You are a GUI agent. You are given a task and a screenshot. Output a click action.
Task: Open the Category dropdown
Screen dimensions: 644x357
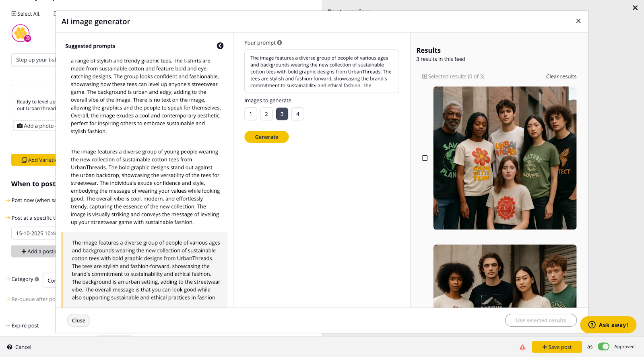coord(49,280)
